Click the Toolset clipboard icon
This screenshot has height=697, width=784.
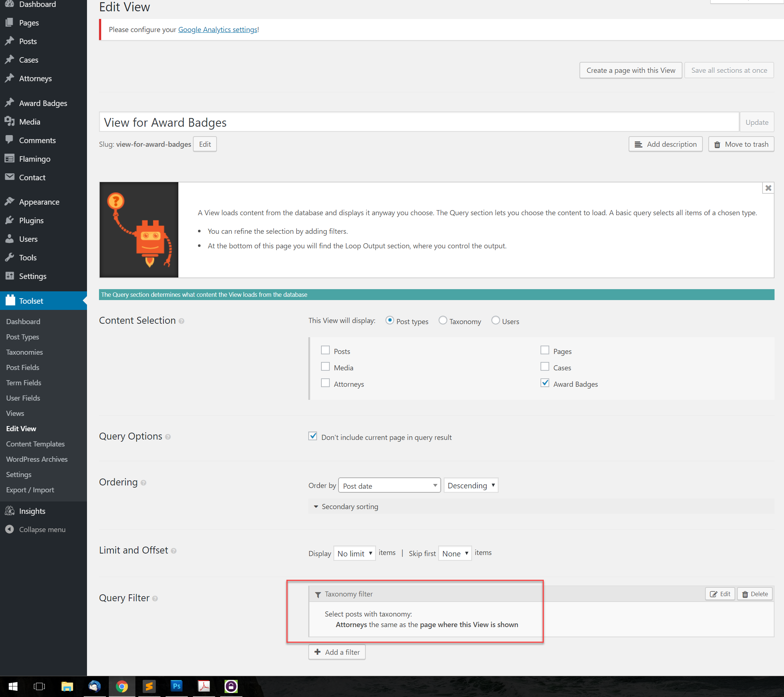tap(10, 300)
